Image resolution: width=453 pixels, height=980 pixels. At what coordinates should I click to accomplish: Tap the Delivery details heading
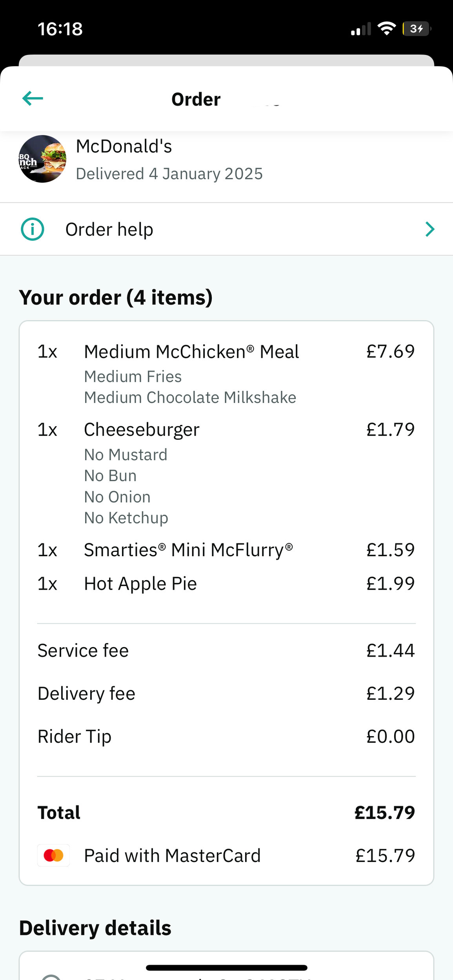pos(95,928)
